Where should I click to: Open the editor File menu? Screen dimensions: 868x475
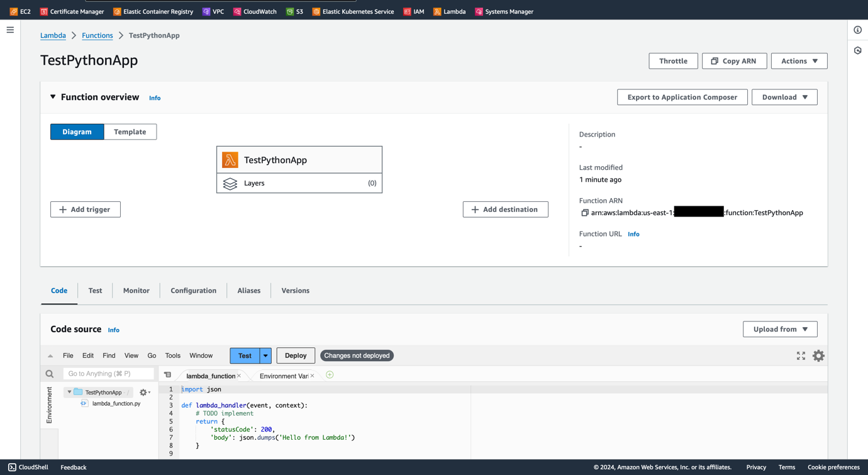68,355
